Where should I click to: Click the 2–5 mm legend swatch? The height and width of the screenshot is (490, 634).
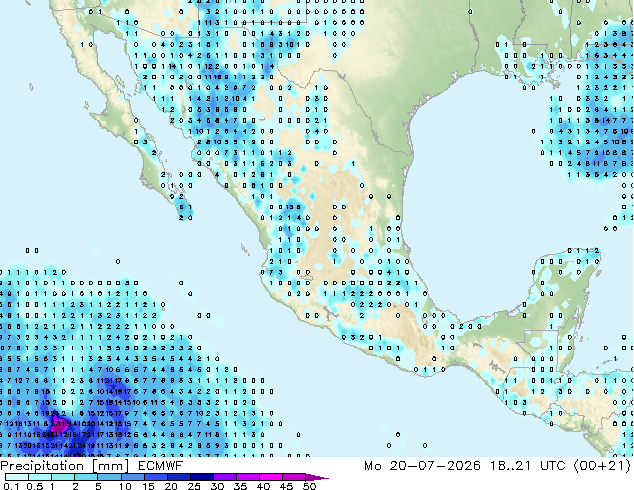pos(86,477)
